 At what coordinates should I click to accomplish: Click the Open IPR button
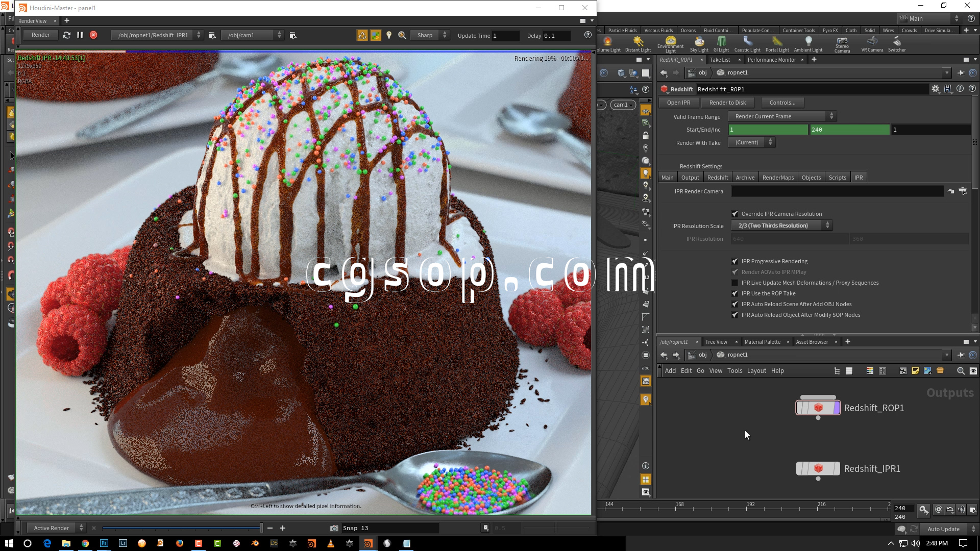(x=678, y=103)
